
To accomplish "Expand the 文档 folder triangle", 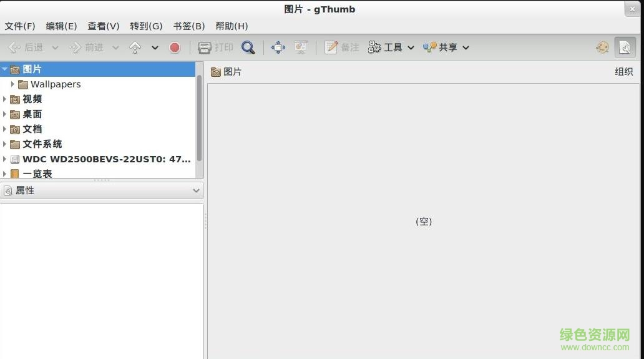I will tap(4, 129).
